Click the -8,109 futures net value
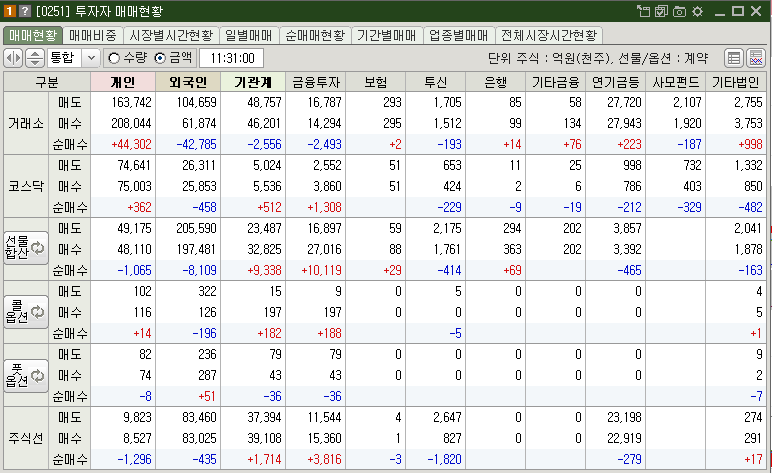 click(x=199, y=270)
